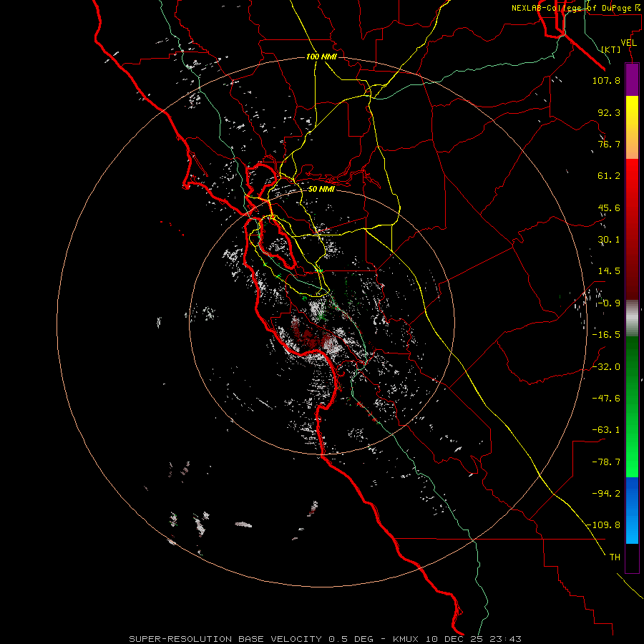Click the yellow-orange segment of color bar

[x=632, y=127]
